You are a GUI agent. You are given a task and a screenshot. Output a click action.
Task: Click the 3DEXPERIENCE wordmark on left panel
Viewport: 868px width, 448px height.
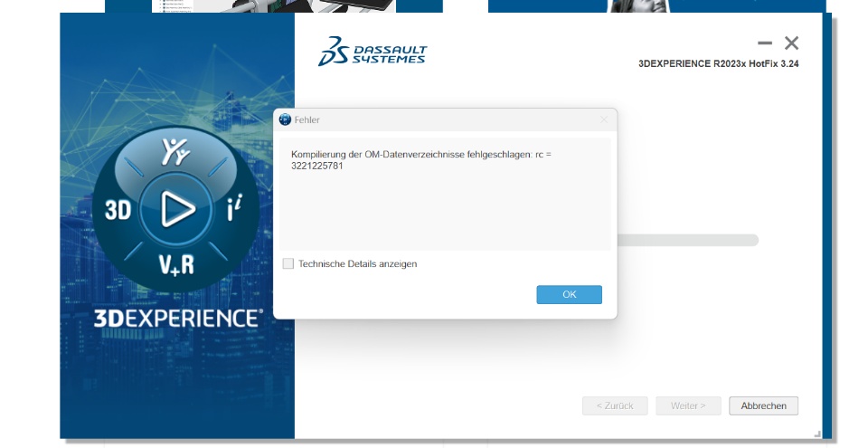[178, 319]
